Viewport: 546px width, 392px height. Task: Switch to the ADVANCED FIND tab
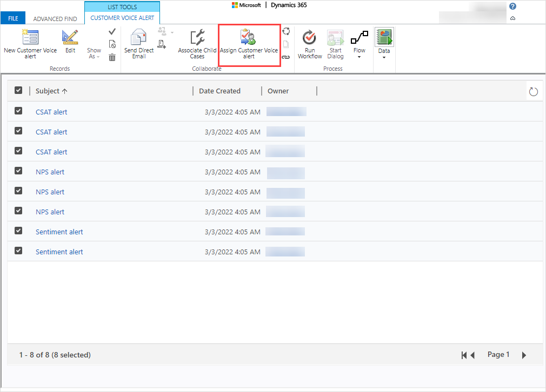coord(55,19)
